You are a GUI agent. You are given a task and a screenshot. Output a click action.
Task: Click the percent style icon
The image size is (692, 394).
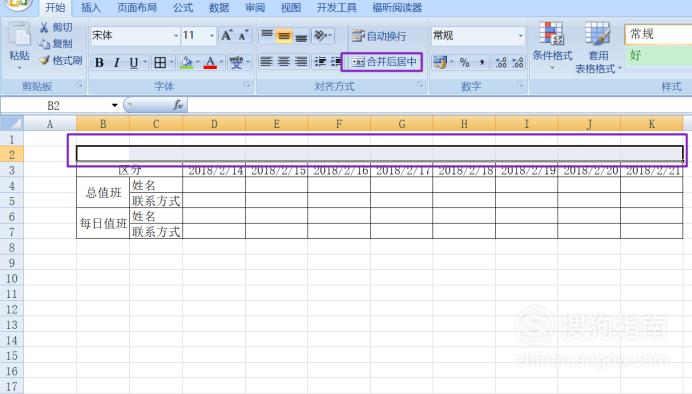[x=464, y=63]
